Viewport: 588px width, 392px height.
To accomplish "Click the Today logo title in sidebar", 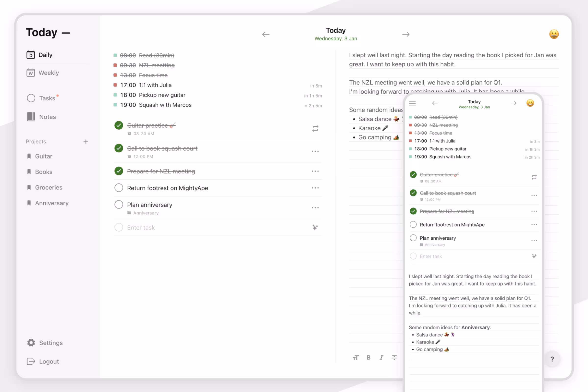I will tap(48, 33).
